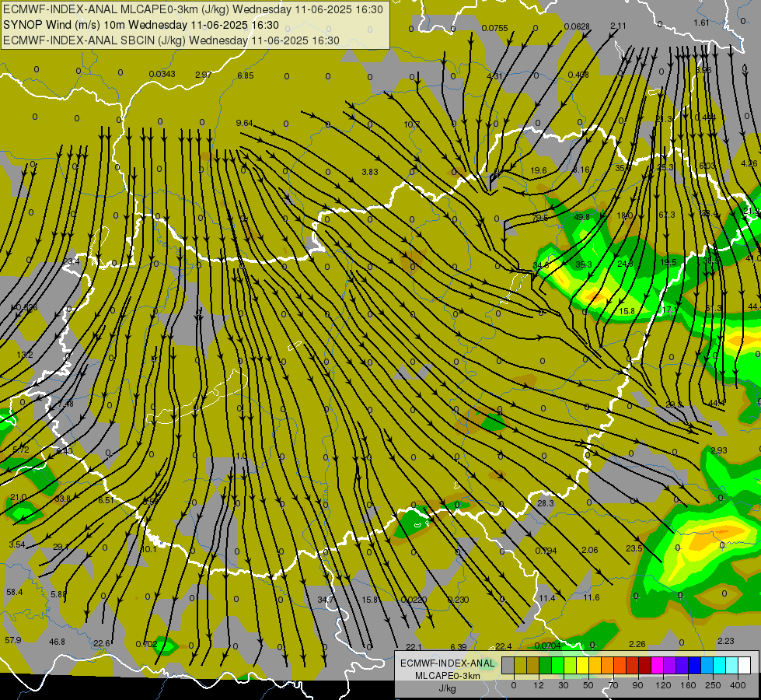Click the legend tick label 160
Viewport: 761px width, 700px height.
(688, 685)
